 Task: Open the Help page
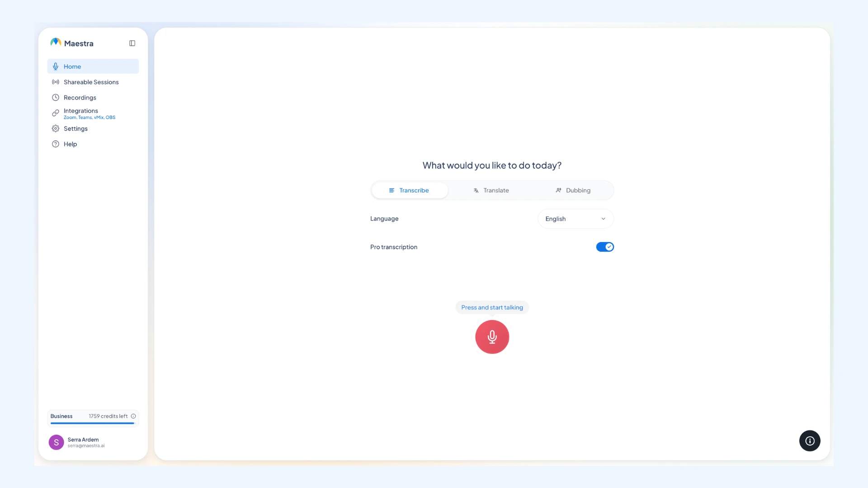pyautogui.click(x=93, y=144)
